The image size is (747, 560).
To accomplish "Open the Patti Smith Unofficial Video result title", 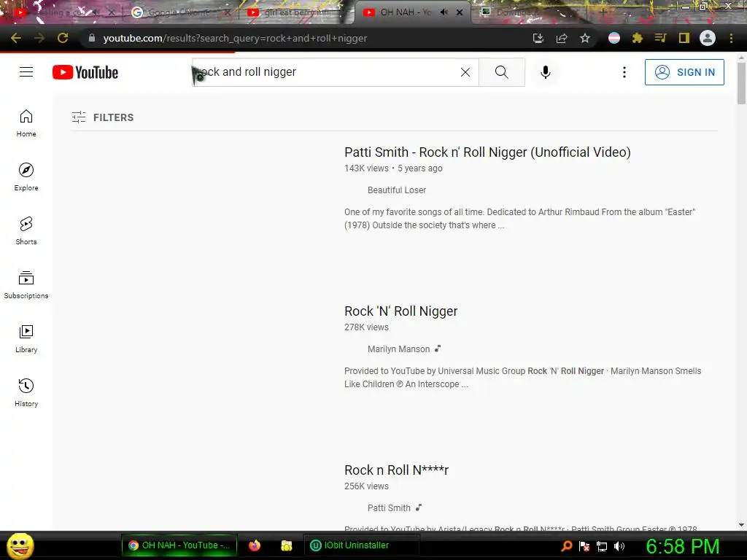I will click(x=487, y=152).
